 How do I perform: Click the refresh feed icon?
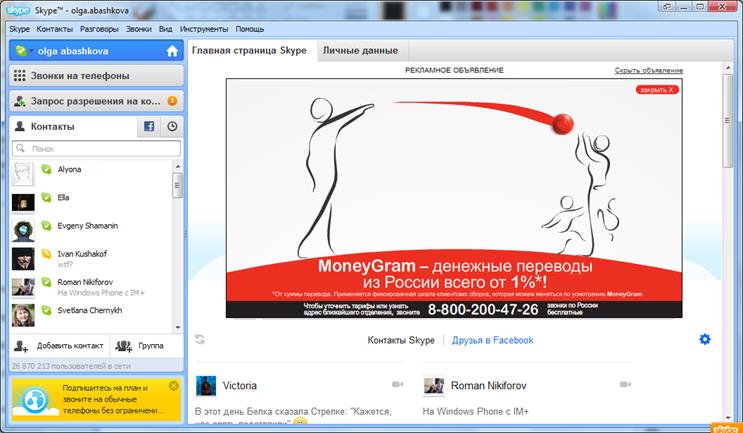[x=200, y=339]
